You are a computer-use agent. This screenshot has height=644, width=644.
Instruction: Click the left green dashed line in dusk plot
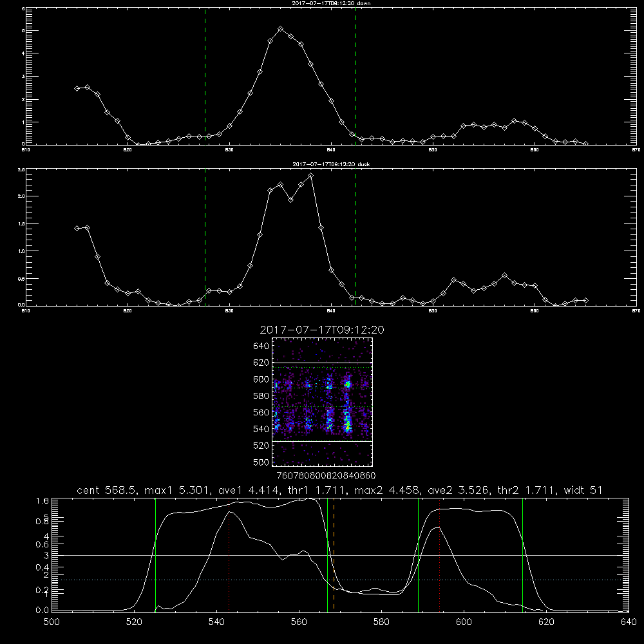[x=205, y=237]
